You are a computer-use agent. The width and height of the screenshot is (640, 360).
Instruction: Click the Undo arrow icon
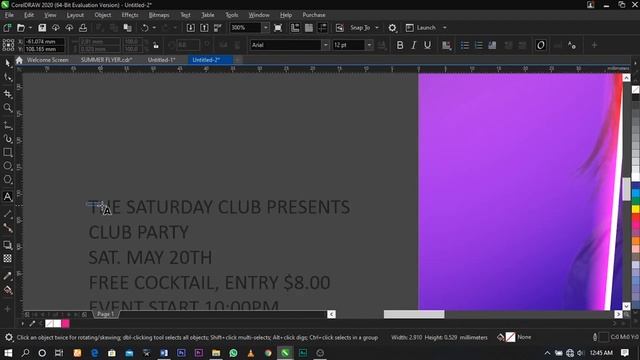[x=144, y=28]
